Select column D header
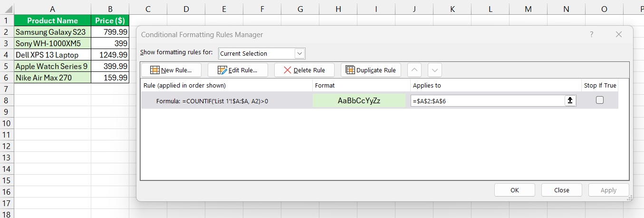The height and width of the screenshot is (218, 644). pos(186,9)
